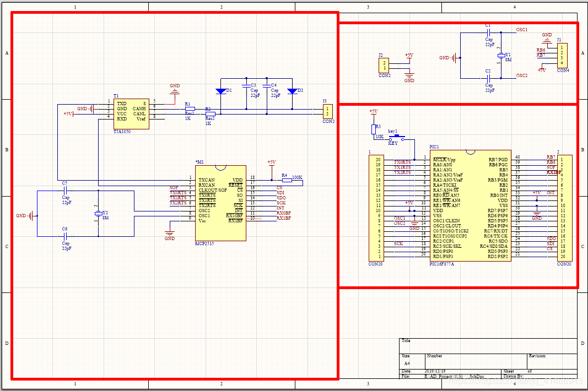This screenshot has height=391, width=588.
Task: Click the OSC2 net label near C2
Action: pos(522,75)
